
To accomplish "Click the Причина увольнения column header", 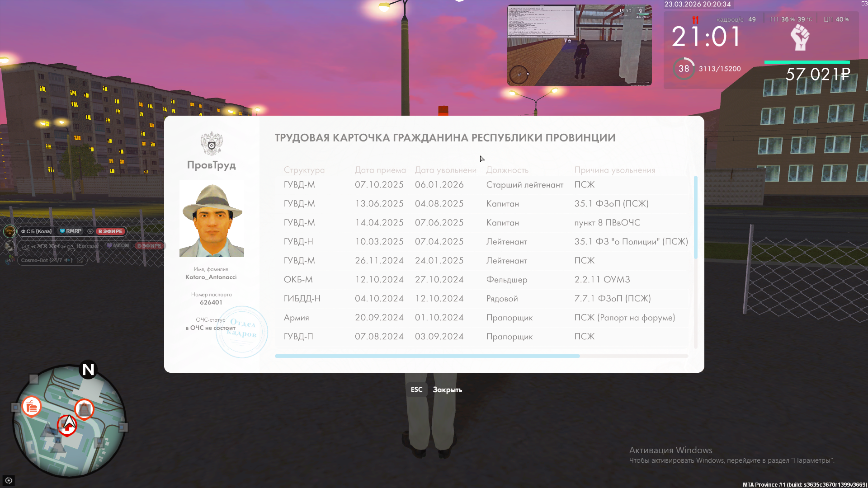I will click(x=614, y=170).
